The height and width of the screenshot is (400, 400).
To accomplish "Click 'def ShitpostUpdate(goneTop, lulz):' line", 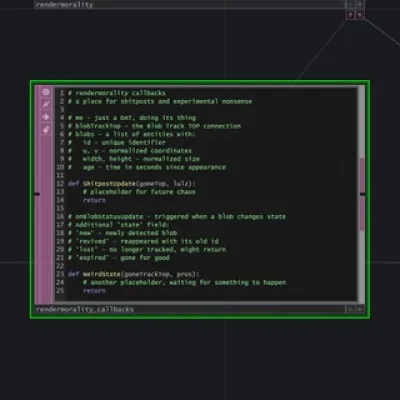I will click(x=132, y=184).
